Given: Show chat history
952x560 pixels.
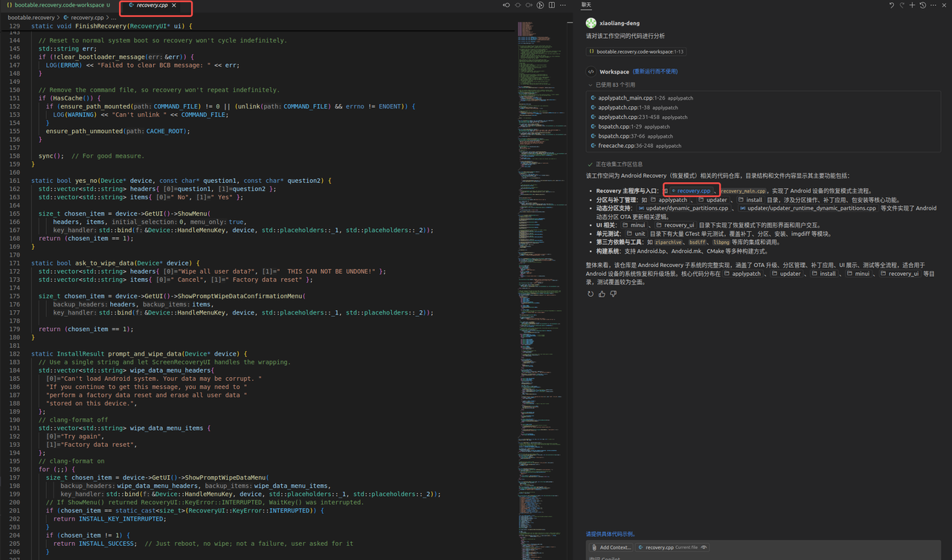Looking at the screenshot, I should [923, 5].
